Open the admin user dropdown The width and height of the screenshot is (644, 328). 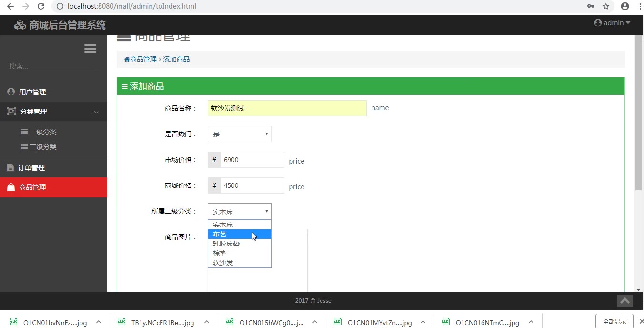(x=612, y=22)
